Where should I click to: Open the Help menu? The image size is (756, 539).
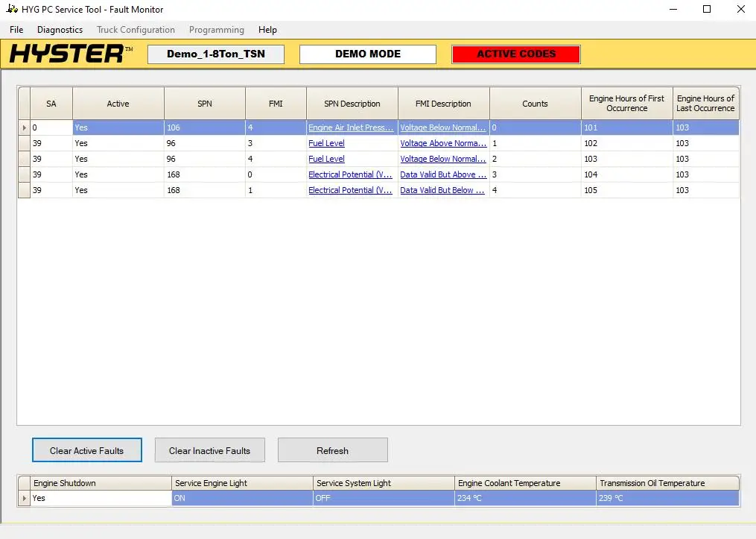267,30
